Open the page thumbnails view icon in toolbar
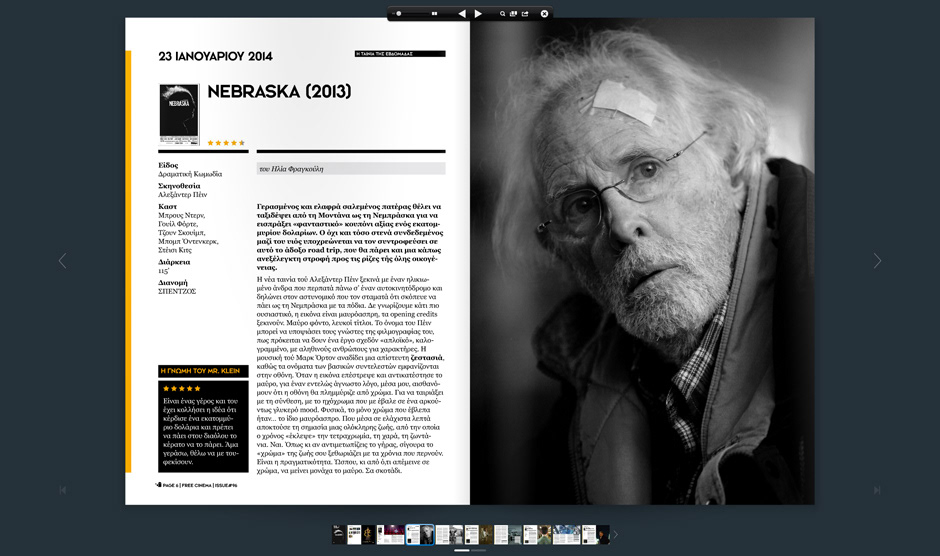Screen dimensions: 940x556 click(513, 13)
